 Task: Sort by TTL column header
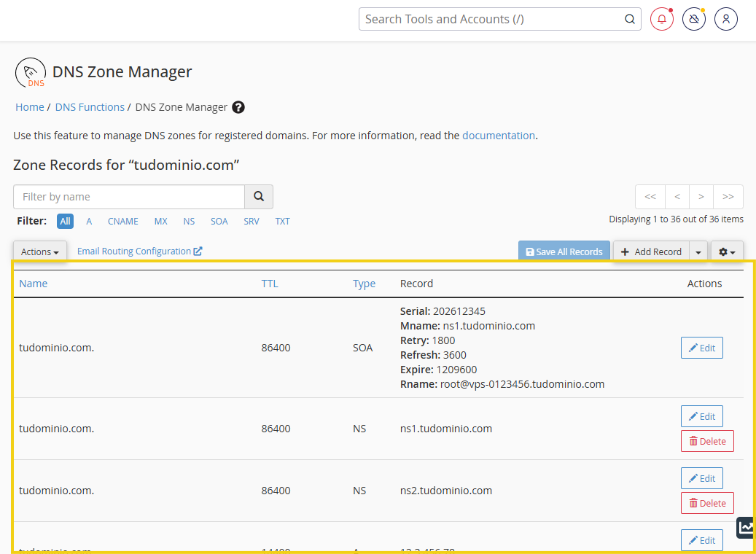pos(270,284)
